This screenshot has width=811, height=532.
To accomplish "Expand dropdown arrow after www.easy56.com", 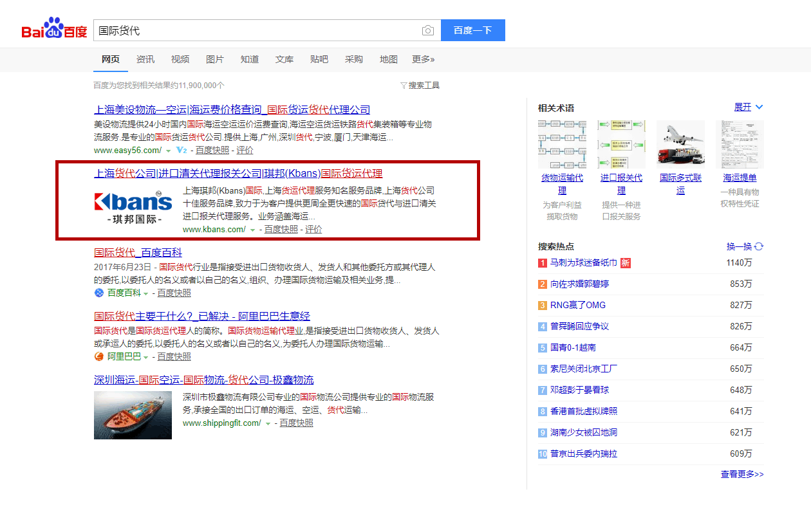I will [169, 151].
